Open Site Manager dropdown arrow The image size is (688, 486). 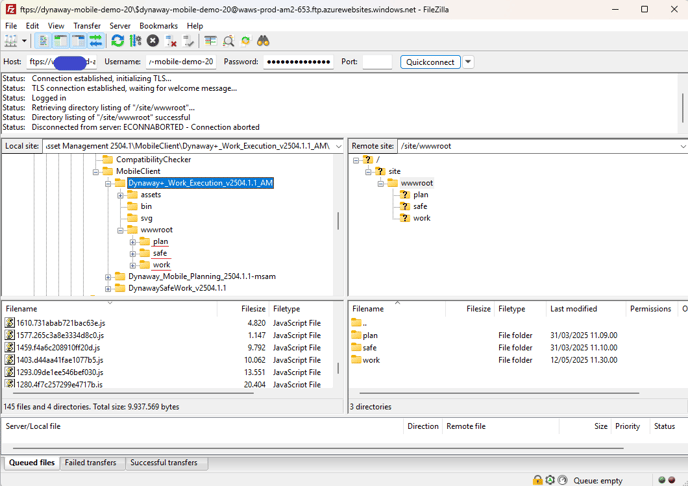(x=24, y=41)
